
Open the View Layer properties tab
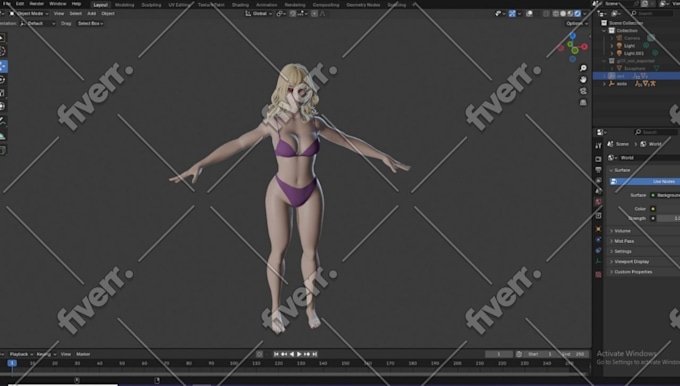[598, 180]
